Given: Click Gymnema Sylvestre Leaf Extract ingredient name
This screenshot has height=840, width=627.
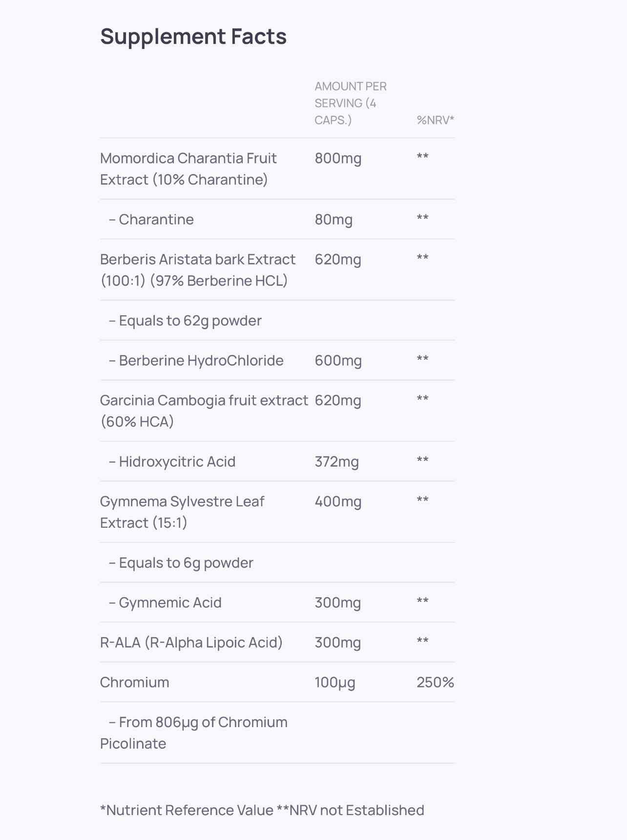Looking at the screenshot, I should pos(182,512).
